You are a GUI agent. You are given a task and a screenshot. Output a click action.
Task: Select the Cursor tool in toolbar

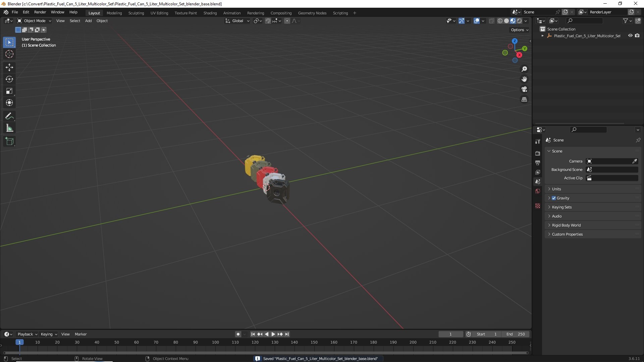tap(9, 54)
